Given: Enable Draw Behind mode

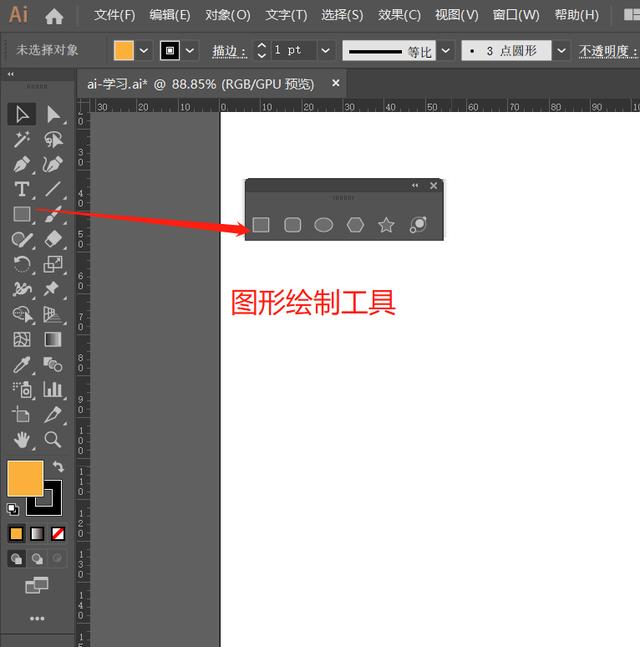Looking at the screenshot, I should pyautogui.click(x=38, y=559).
